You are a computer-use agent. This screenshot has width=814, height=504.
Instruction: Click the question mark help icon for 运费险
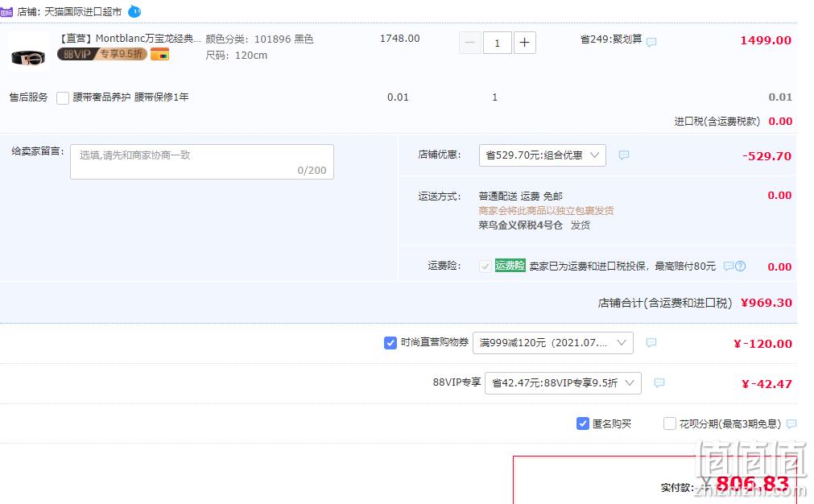740,266
